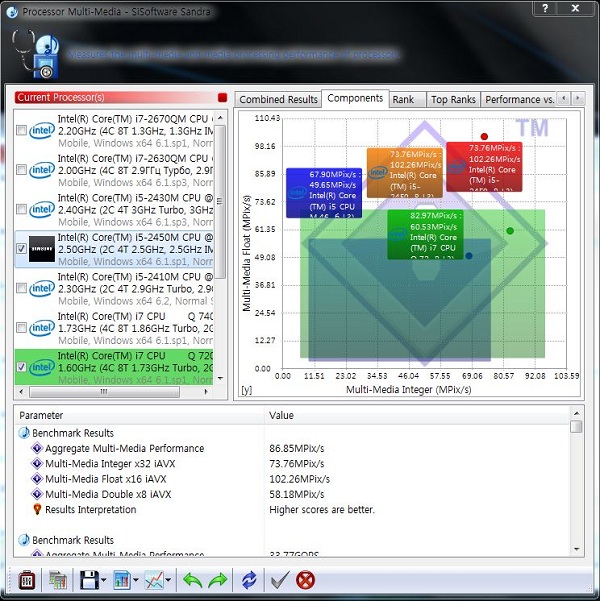Click the Parameter column header
Screen dimensions: 600x601
[139, 415]
